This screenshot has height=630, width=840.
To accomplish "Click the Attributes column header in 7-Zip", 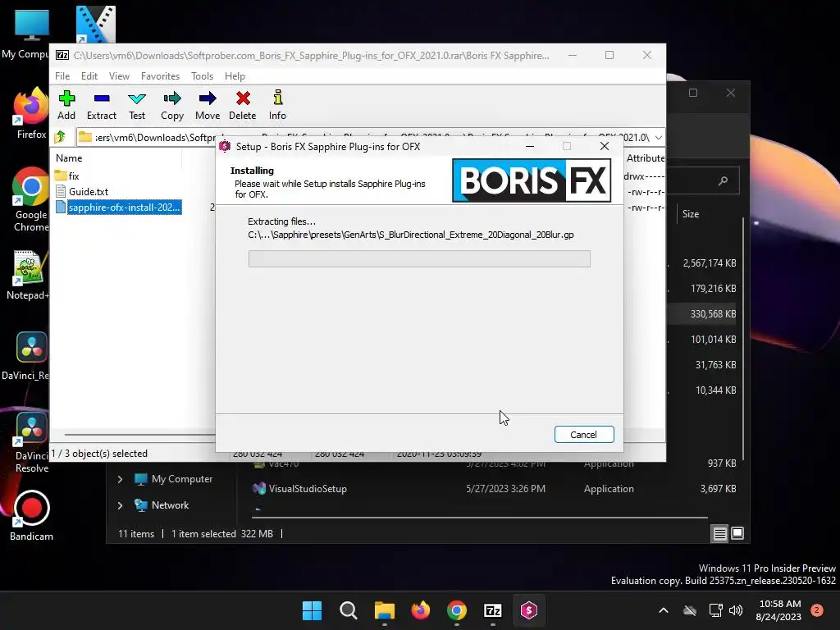I will [x=645, y=158].
